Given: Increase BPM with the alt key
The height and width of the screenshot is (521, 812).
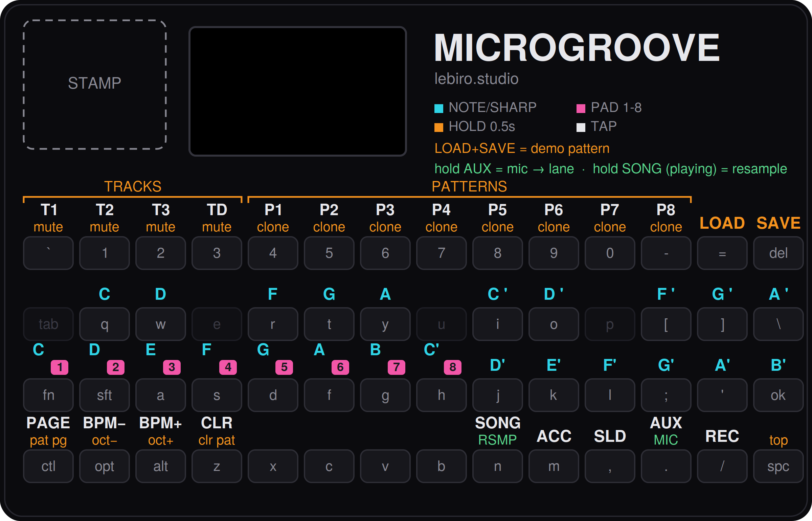Looking at the screenshot, I should coord(161,466).
